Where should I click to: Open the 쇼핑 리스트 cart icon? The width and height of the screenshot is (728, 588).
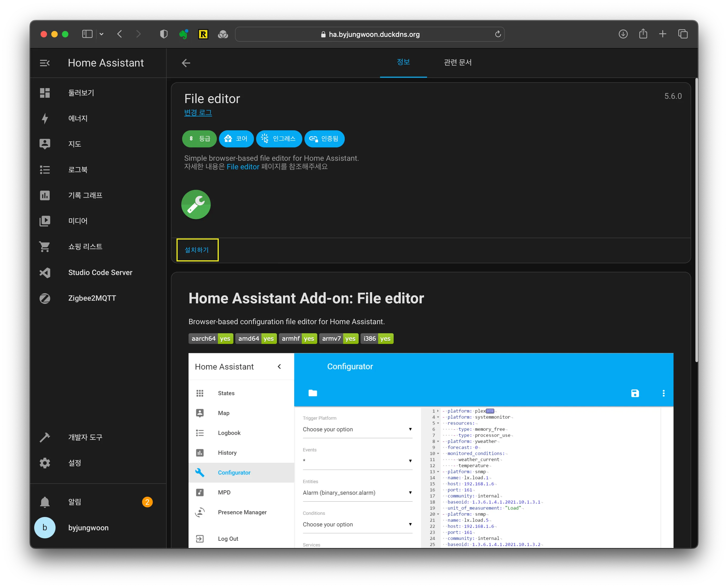pos(45,246)
